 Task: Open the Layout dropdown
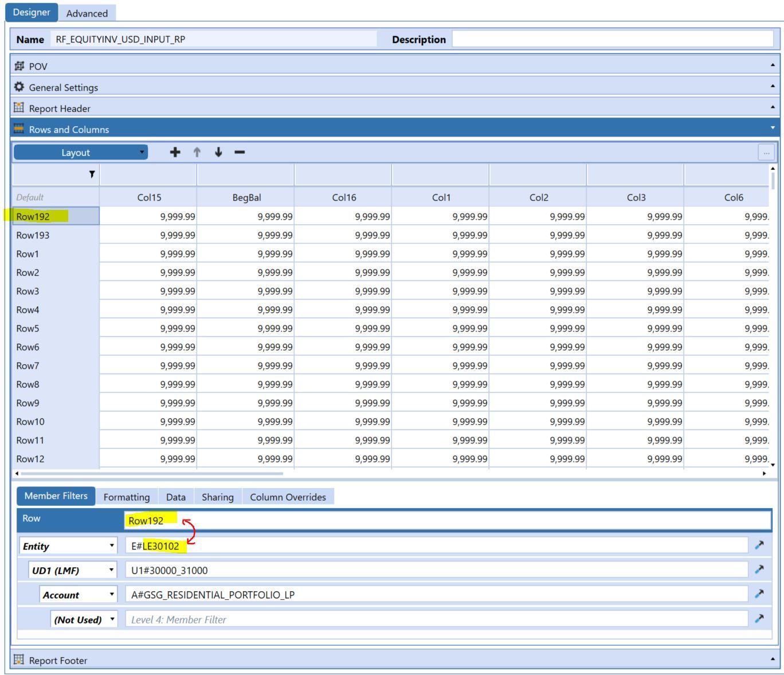pyautogui.click(x=81, y=153)
